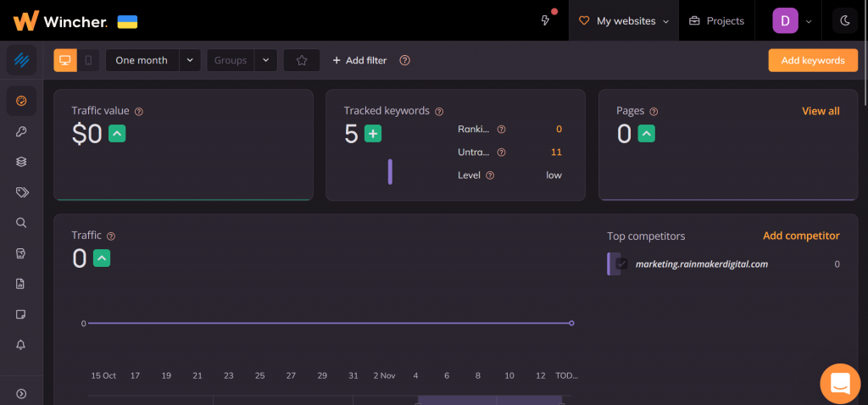The image size is (868, 405).
Task: Click the Add competitor link
Action: point(800,236)
